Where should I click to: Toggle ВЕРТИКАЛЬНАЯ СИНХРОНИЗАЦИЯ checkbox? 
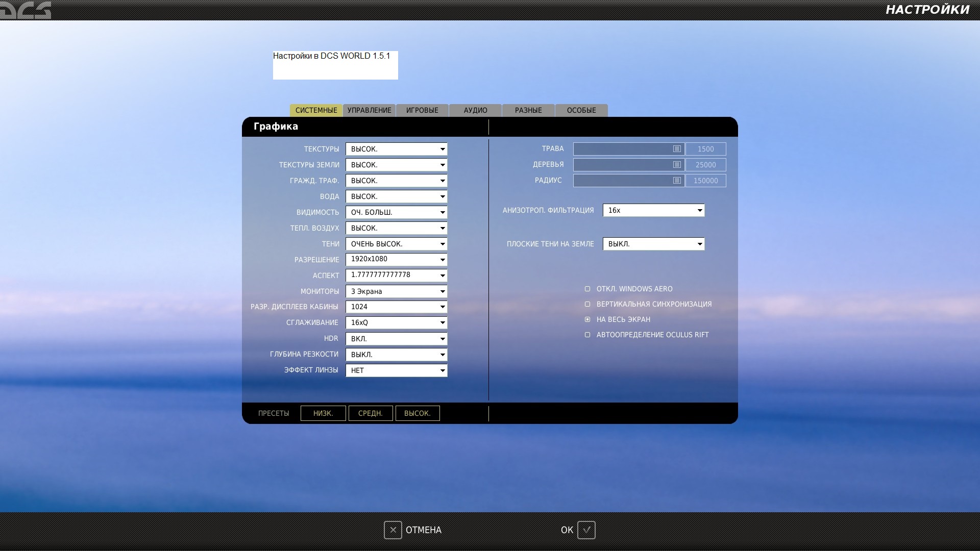pyautogui.click(x=587, y=304)
